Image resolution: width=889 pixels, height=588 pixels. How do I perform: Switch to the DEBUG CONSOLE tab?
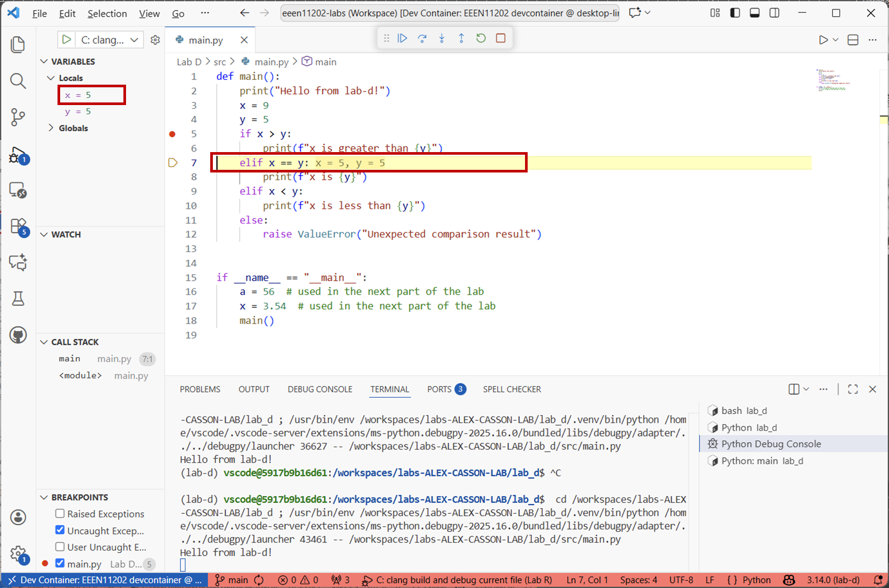click(320, 389)
